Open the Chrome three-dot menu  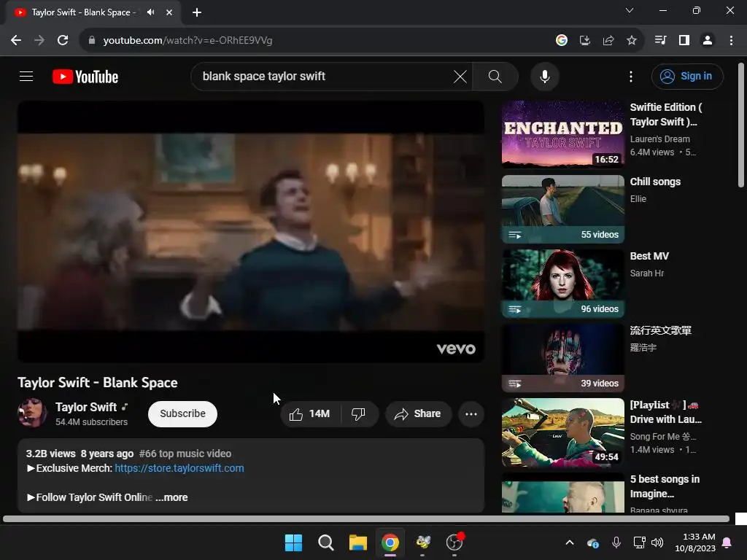(x=731, y=41)
